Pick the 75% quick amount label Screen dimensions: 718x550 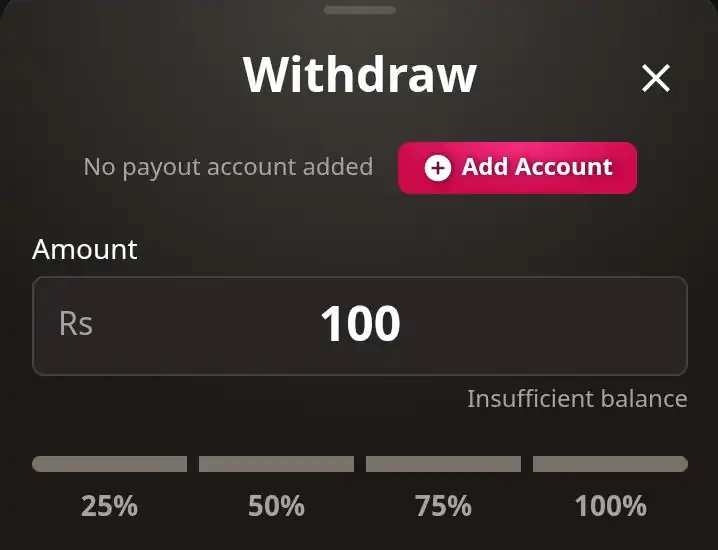(x=443, y=506)
